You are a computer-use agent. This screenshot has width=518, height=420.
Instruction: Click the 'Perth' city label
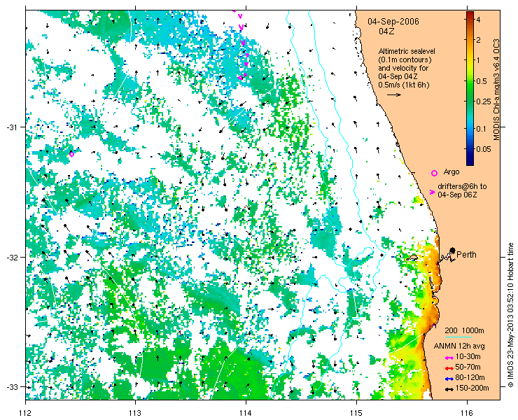[x=466, y=255]
